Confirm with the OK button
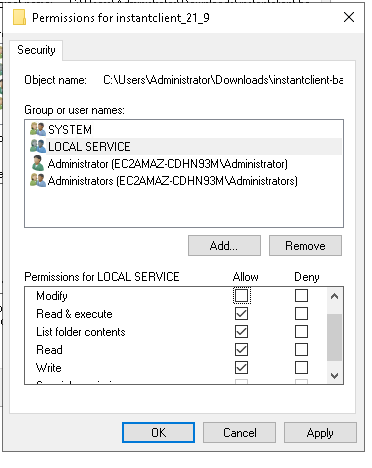 [x=158, y=433]
